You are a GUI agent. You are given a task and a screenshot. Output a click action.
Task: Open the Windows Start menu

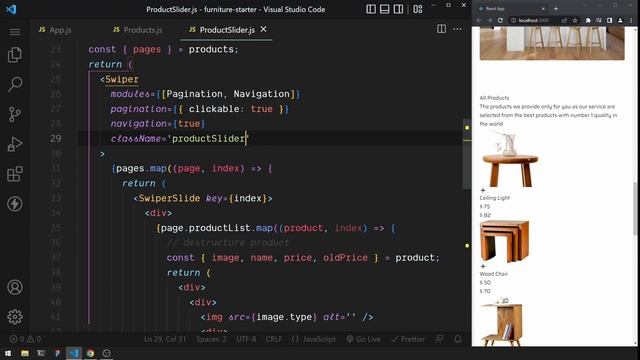[x=8, y=353]
